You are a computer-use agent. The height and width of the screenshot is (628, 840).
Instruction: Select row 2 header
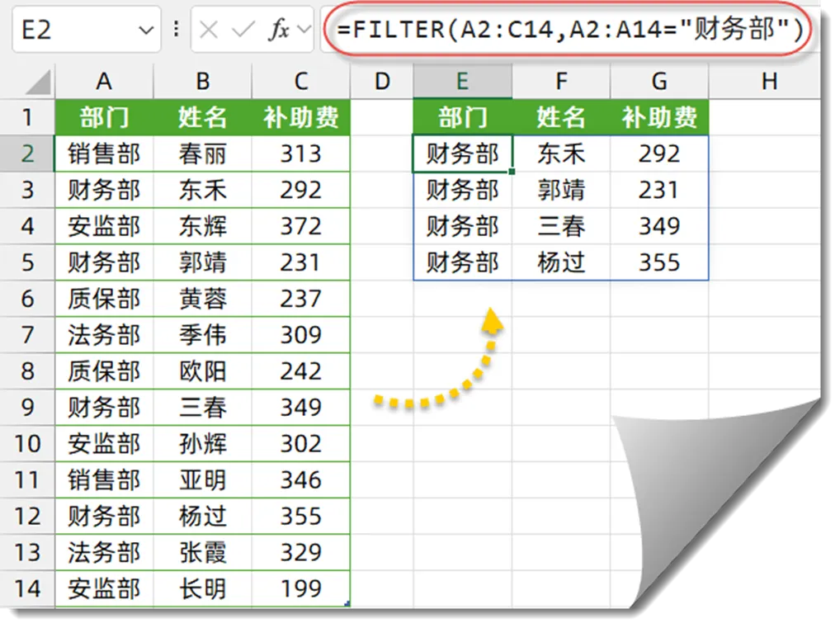pos(27,153)
